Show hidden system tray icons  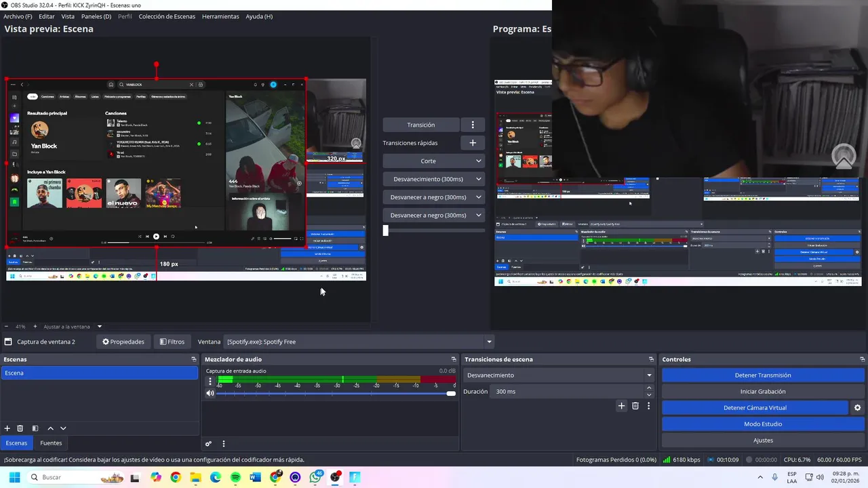[x=760, y=477]
